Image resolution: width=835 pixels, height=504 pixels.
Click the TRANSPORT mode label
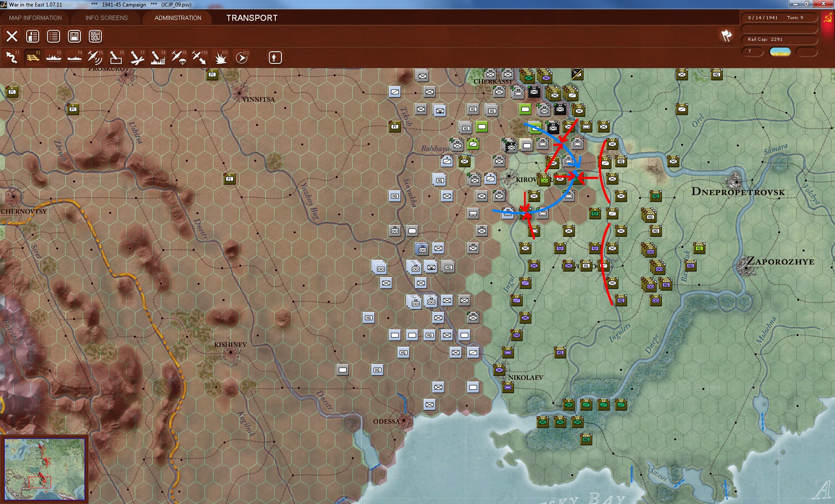pyautogui.click(x=252, y=18)
